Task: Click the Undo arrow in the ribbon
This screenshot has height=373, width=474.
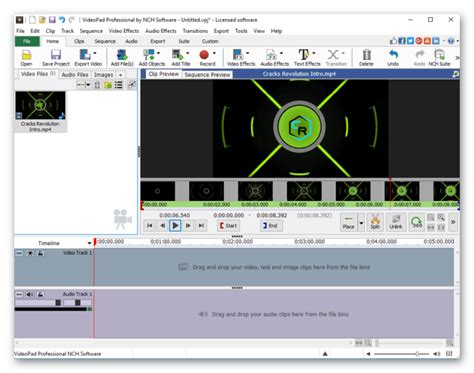Action: click(393, 58)
